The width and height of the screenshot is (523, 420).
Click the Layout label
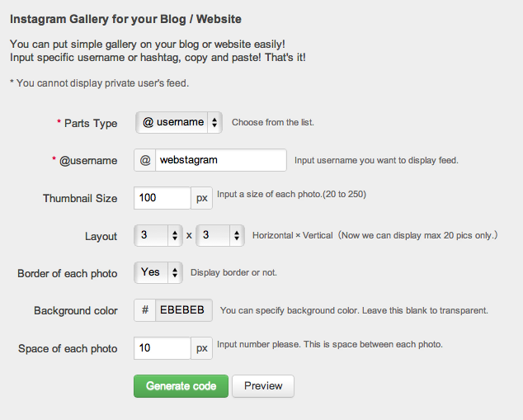click(101, 236)
